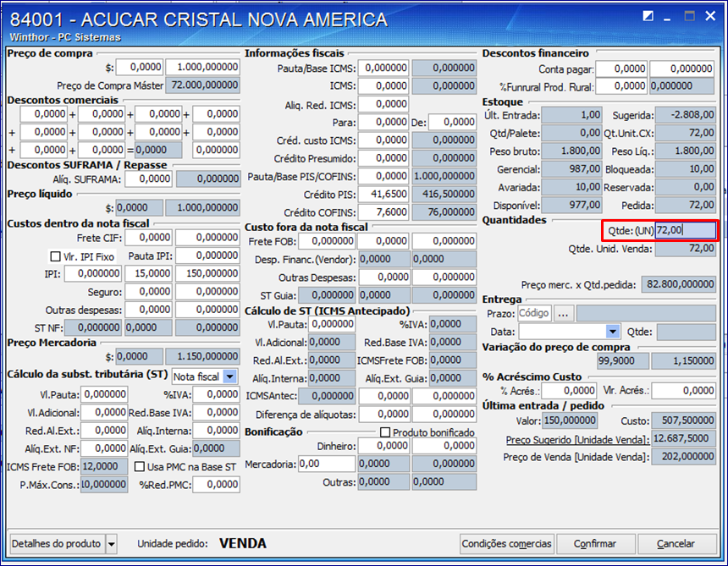Screen dimensions: 728x566
Task: Click the Disponível 977,00 stock value
Action: pyautogui.click(x=572, y=205)
